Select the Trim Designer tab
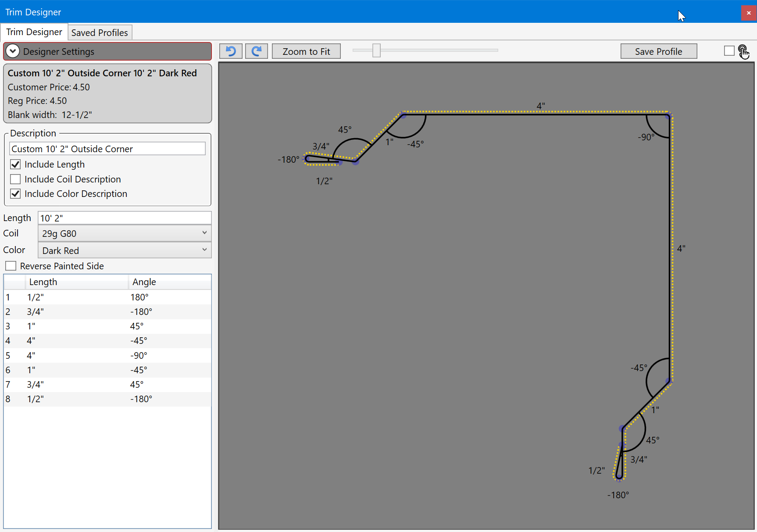The image size is (757, 532). tap(34, 32)
